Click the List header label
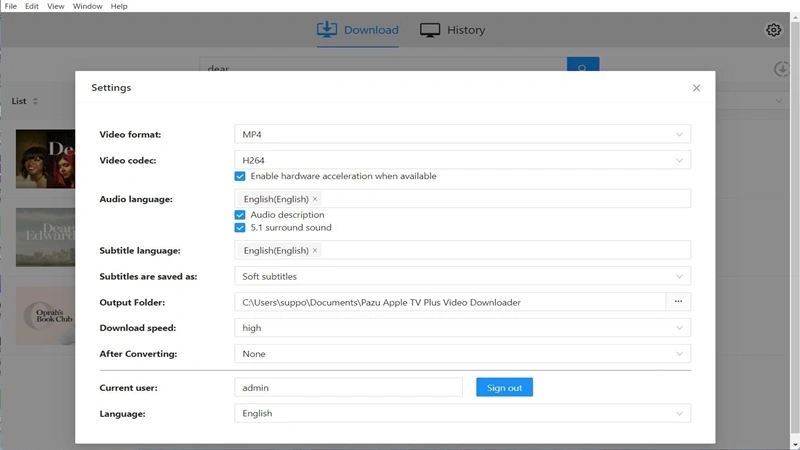 tap(19, 101)
